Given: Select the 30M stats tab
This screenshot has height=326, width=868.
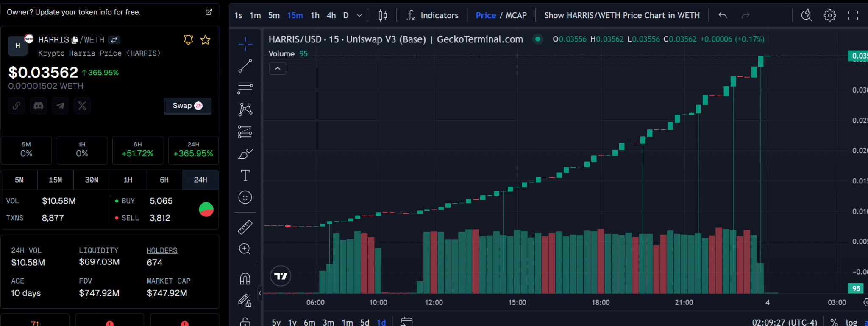Looking at the screenshot, I should point(92,180).
